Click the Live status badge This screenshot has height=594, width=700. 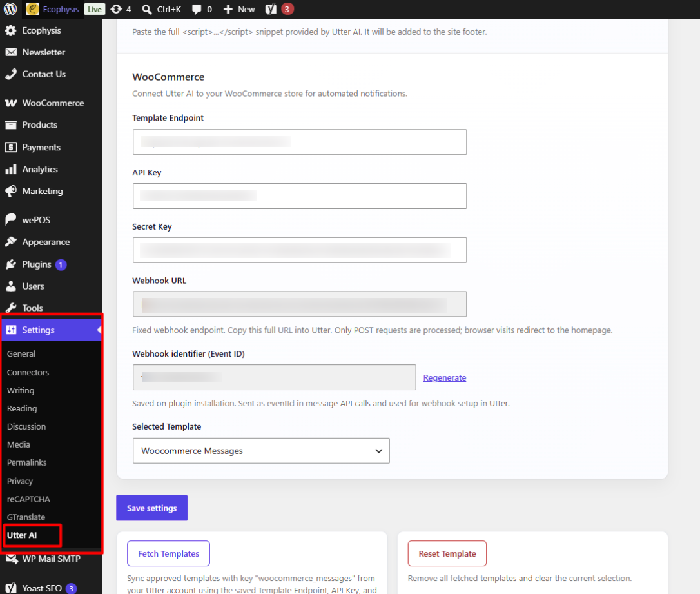click(94, 10)
